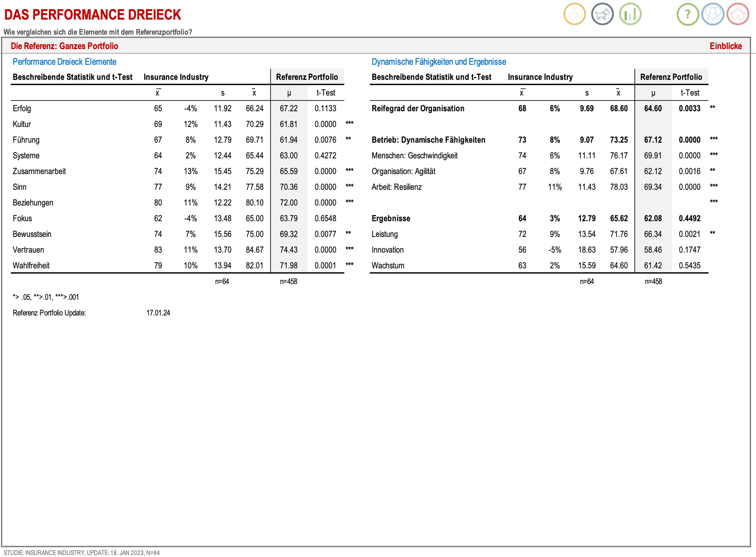Click the Wahlfreiheit row label
This screenshot has width=756, height=557.
[x=31, y=266]
